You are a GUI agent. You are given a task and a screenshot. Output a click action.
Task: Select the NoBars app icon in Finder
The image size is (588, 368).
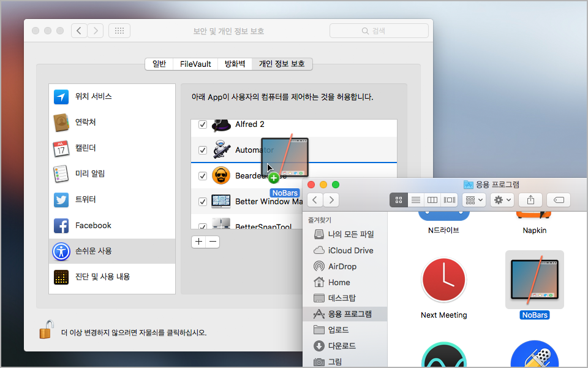coord(535,280)
